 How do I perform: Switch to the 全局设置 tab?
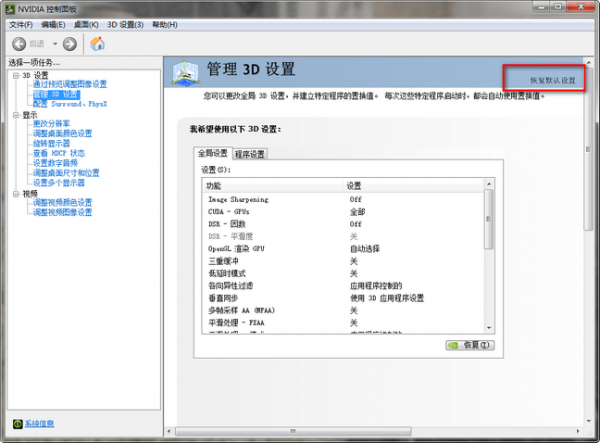click(x=212, y=153)
